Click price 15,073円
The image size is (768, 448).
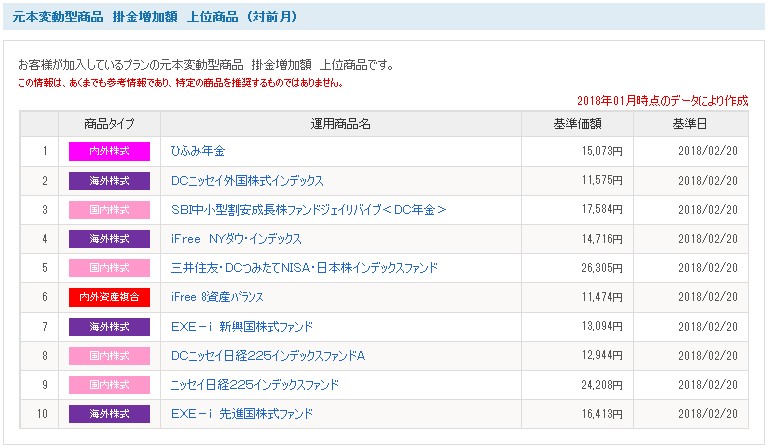pos(602,151)
